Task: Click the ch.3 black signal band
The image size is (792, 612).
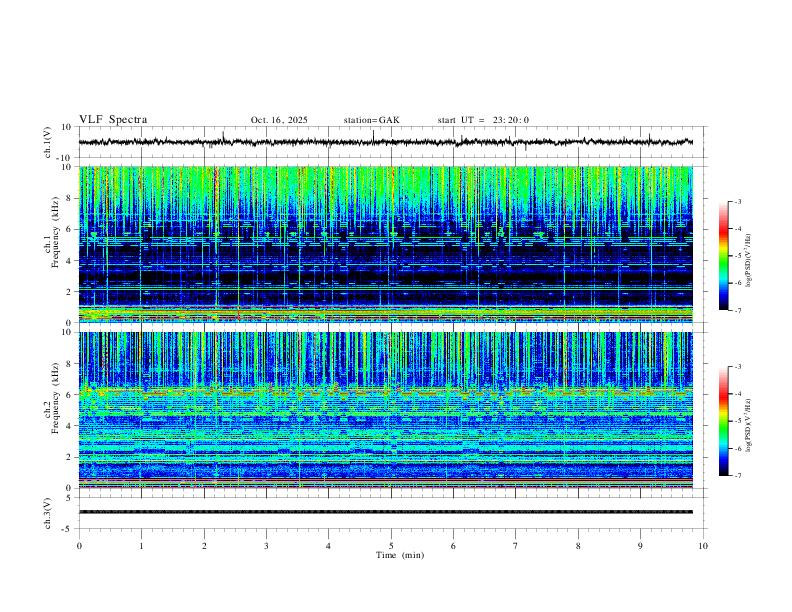Action: click(386, 512)
